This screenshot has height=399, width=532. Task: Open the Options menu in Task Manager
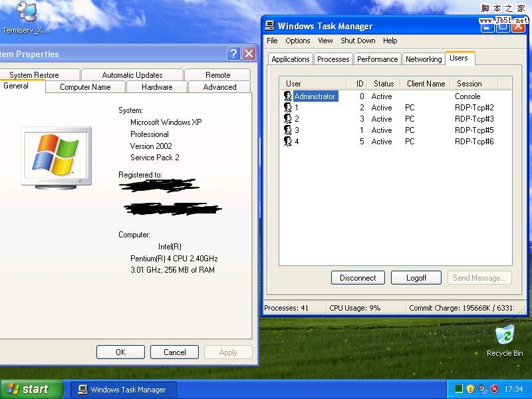point(297,41)
